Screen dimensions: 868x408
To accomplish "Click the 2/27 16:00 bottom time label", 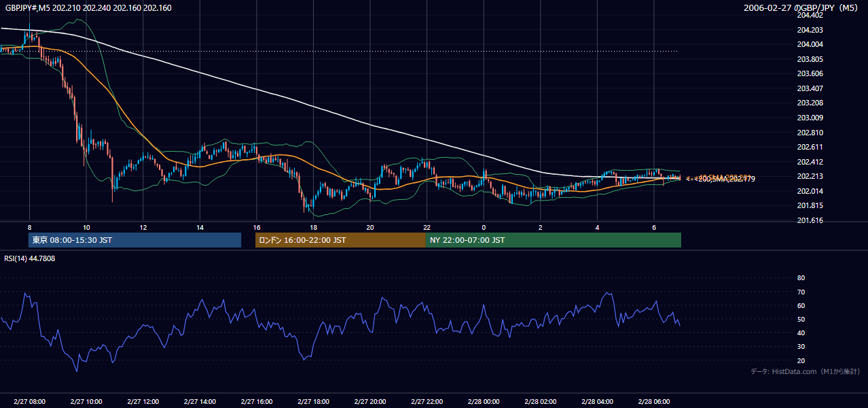I will 257,401.
